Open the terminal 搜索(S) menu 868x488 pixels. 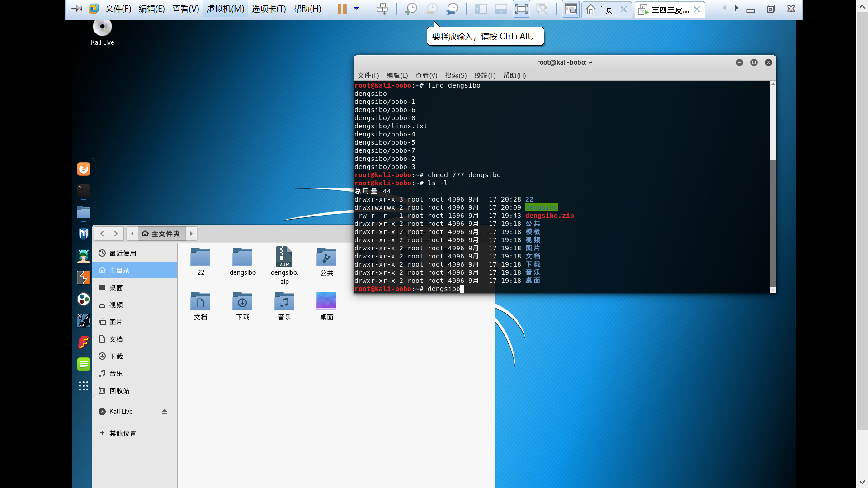(455, 75)
